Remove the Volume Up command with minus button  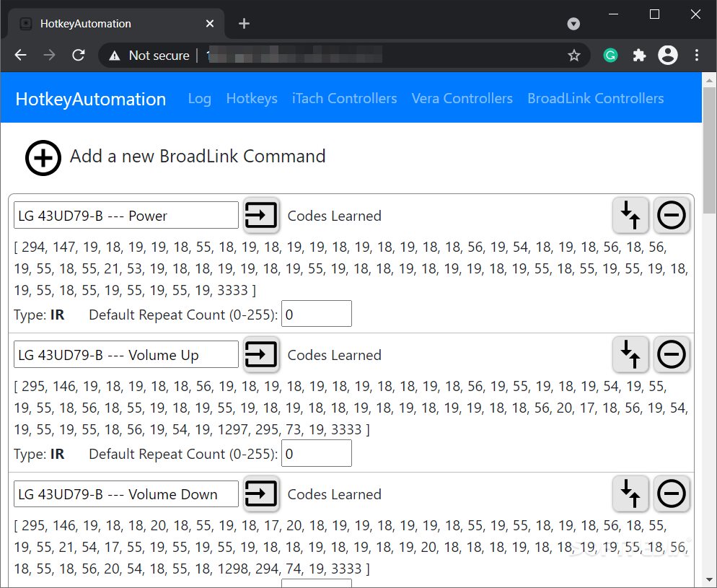pyautogui.click(x=672, y=354)
